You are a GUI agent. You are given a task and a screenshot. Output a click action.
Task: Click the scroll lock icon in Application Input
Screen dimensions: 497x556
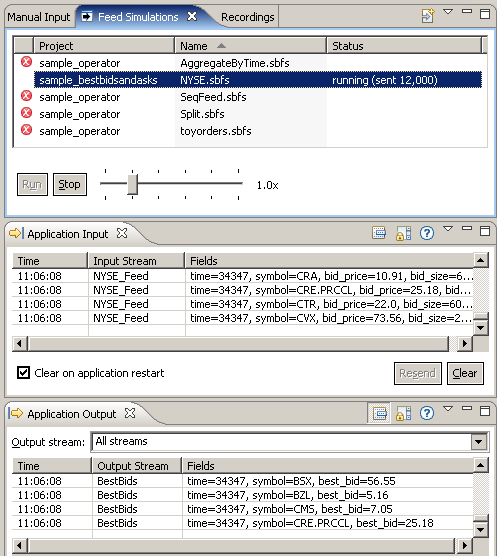point(403,233)
